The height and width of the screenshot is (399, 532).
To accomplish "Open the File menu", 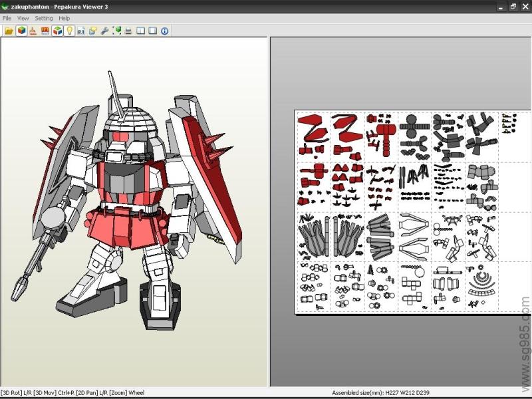I will coord(7,19).
